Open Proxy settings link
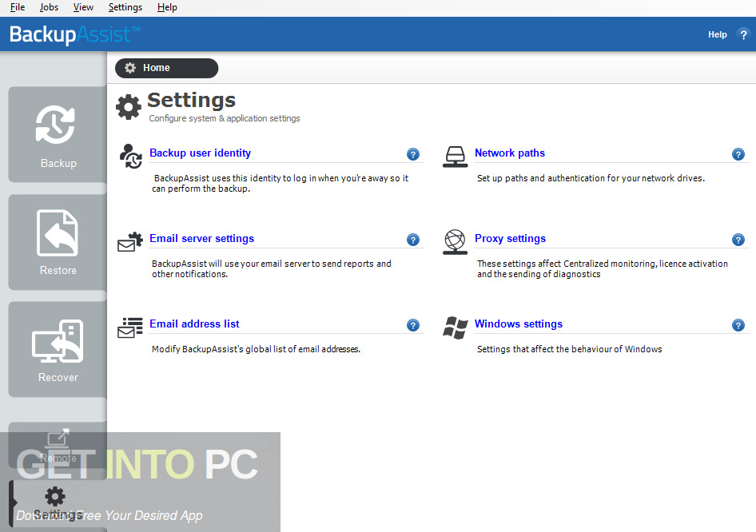The height and width of the screenshot is (532, 756). [510, 238]
